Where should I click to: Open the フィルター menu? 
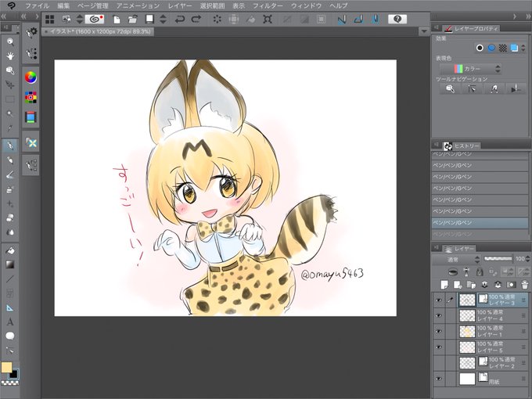click(268, 5)
